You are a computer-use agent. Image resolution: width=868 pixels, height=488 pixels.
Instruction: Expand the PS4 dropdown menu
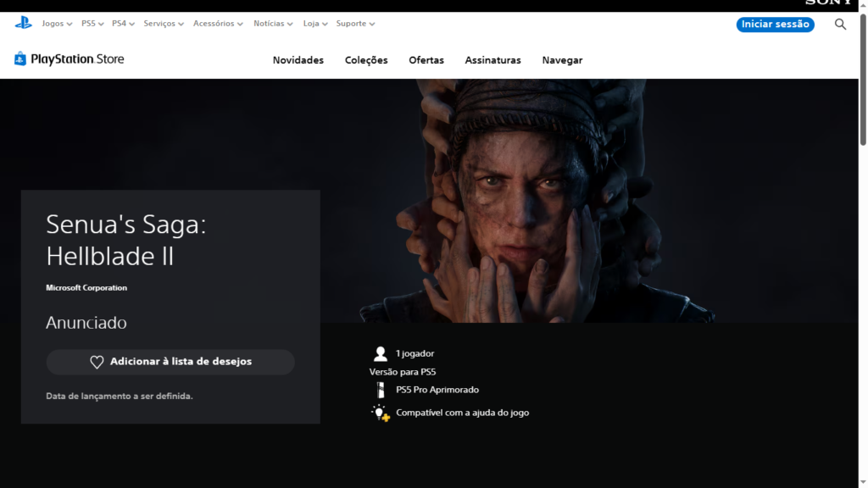point(123,24)
